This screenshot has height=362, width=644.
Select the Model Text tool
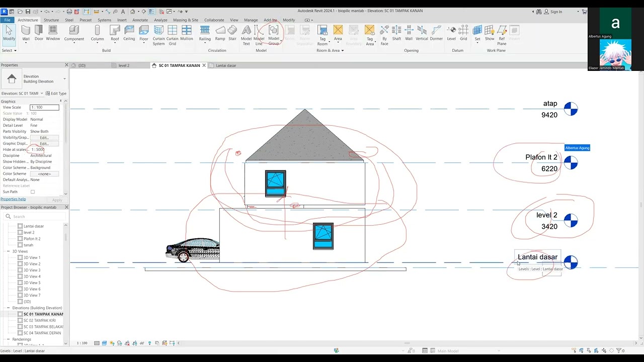[246, 36]
